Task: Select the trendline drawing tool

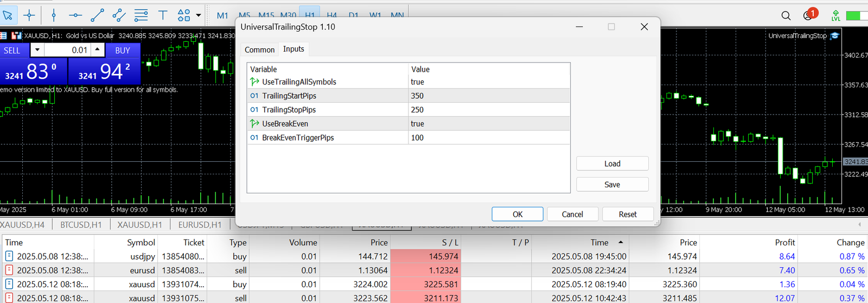Action: [x=98, y=15]
